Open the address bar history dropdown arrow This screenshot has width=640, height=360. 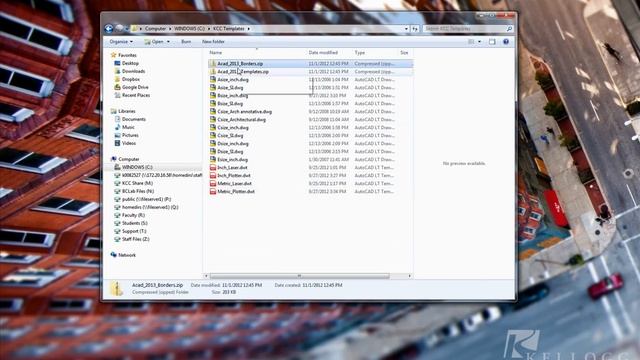(x=406, y=29)
